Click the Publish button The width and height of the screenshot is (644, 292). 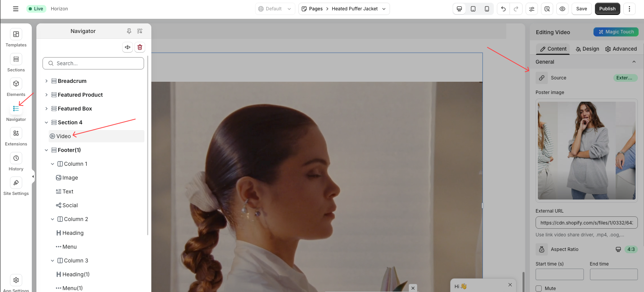607,9
